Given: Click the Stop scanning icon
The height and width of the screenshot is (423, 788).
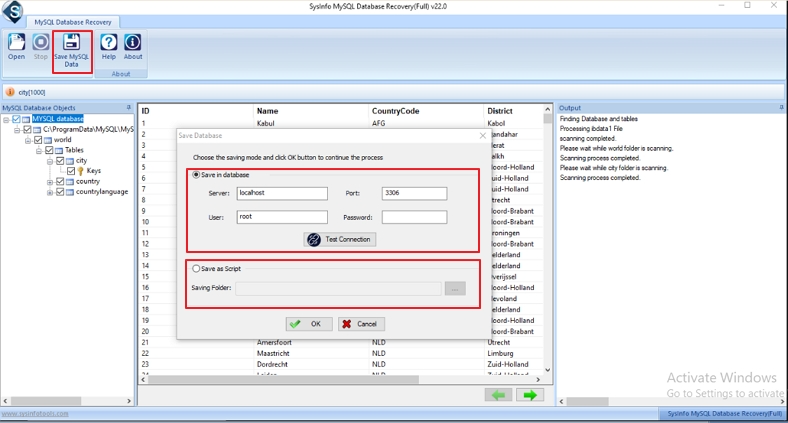Looking at the screenshot, I should [40, 47].
